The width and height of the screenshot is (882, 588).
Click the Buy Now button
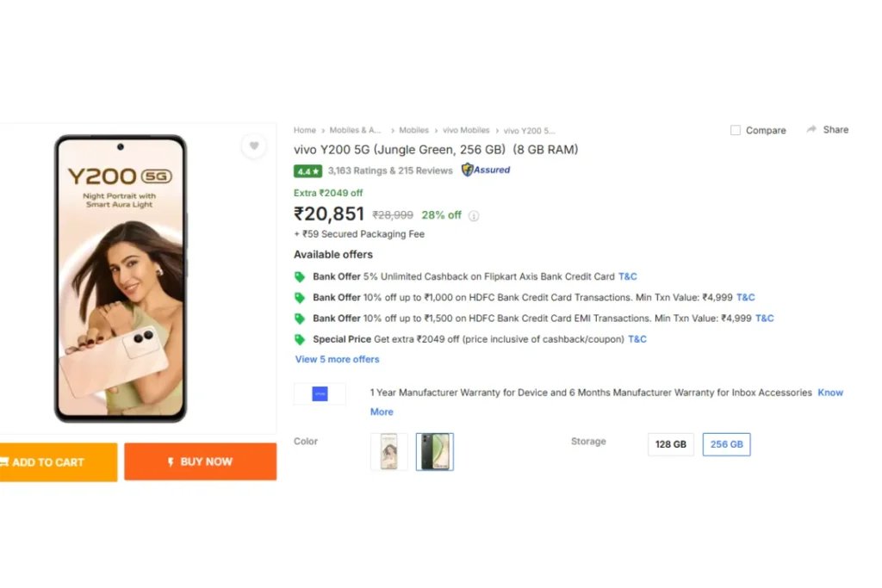pos(200,462)
